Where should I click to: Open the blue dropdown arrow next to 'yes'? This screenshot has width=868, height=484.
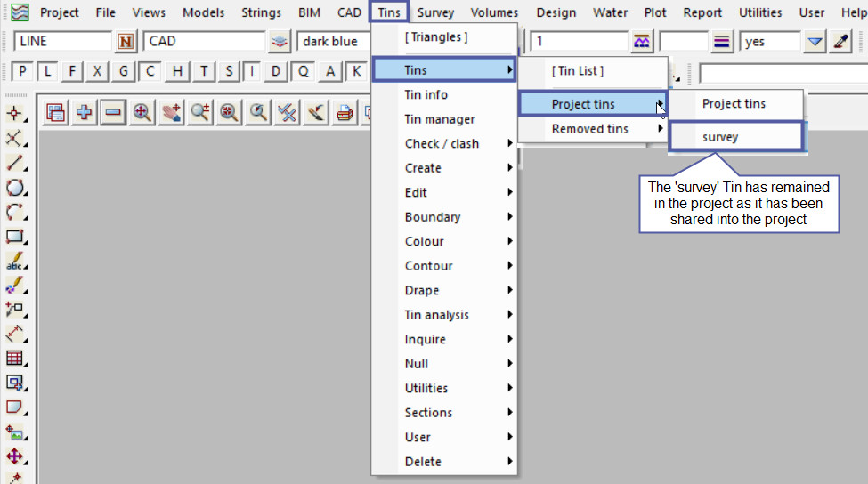click(x=815, y=42)
